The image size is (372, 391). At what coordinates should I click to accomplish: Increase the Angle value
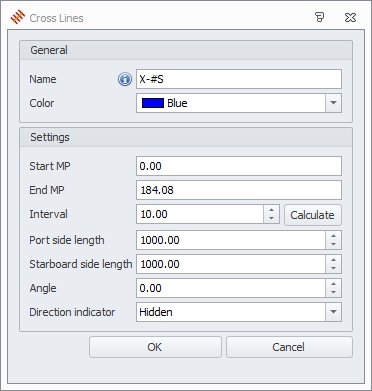333,284
